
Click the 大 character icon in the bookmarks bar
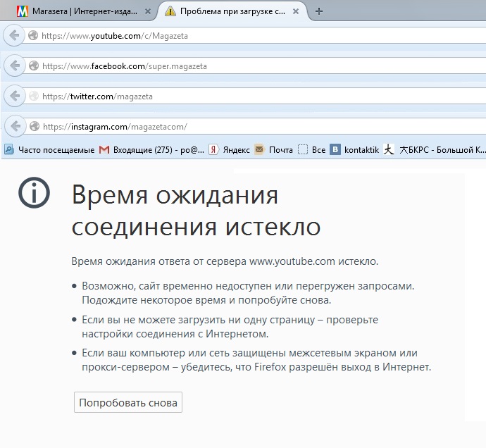389,150
